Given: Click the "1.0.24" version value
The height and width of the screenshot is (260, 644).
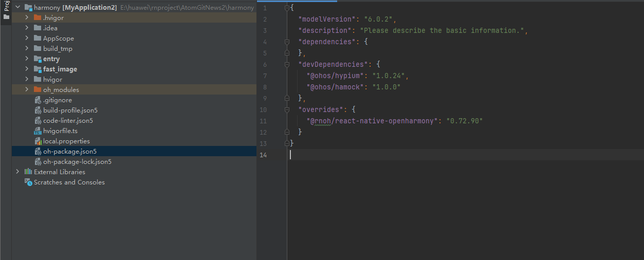Looking at the screenshot, I should 389,76.
